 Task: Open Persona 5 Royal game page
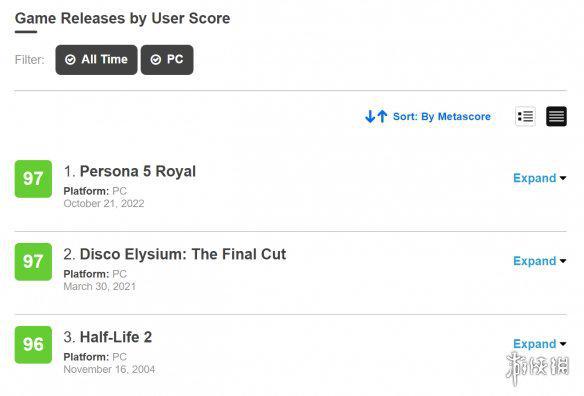point(138,171)
